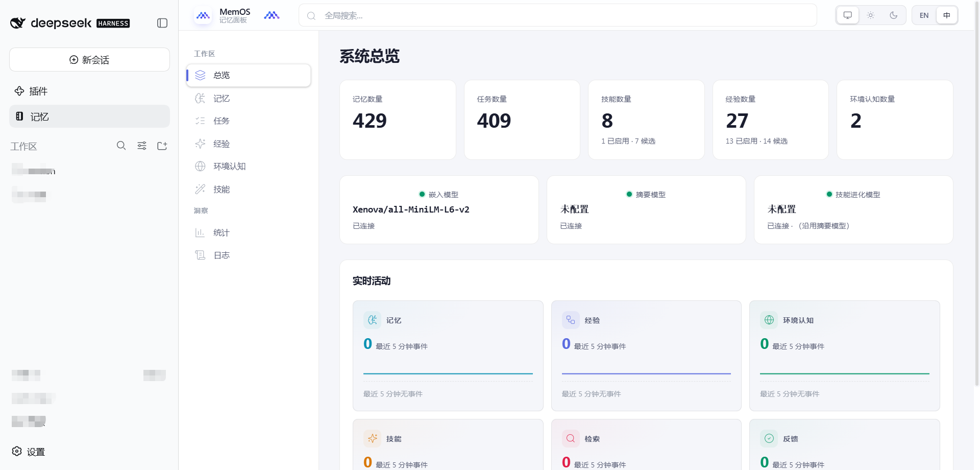Image resolution: width=980 pixels, height=470 pixels.
Task: Open 设置 settings
Action: pyautogui.click(x=29, y=452)
